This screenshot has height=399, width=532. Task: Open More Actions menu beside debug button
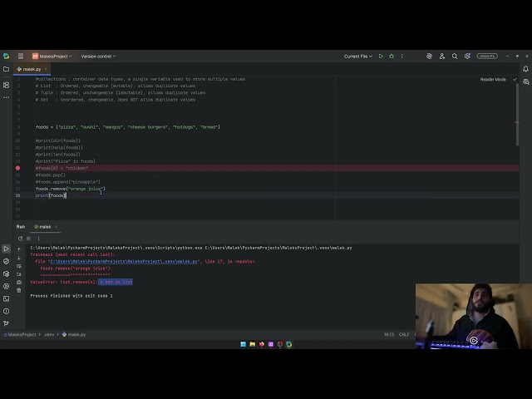(x=402, y=57)
